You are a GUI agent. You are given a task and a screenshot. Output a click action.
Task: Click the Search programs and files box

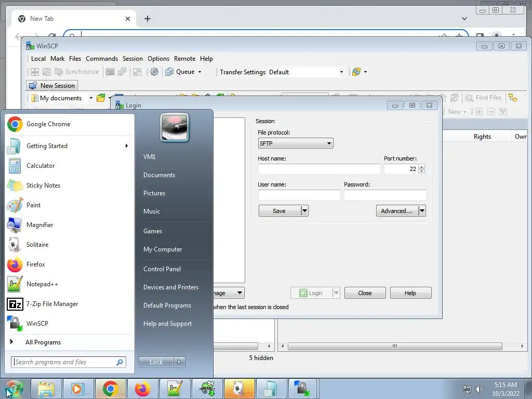point(69,362)
